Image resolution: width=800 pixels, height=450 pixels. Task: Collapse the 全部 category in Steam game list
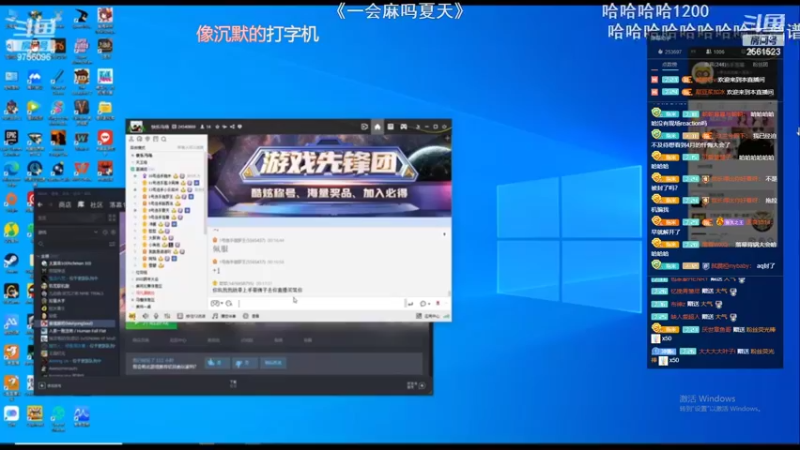point(39,256)
